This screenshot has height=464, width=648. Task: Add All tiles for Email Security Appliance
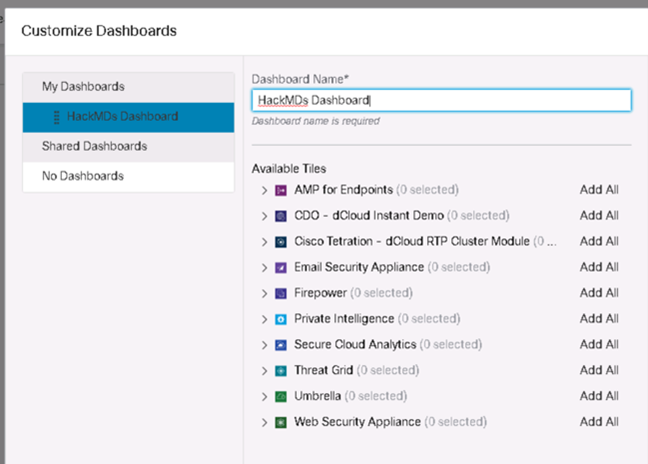(x=599, y=267)
